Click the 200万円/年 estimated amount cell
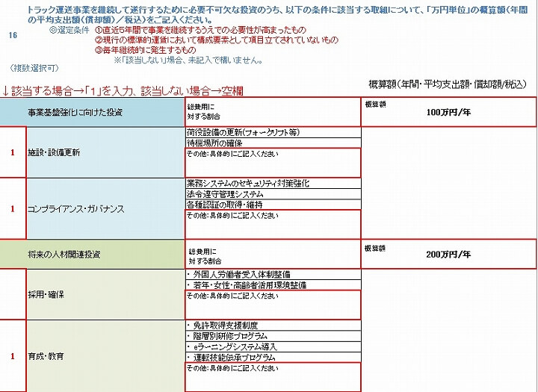The image size is (538, 392). [x=448, y=254]
